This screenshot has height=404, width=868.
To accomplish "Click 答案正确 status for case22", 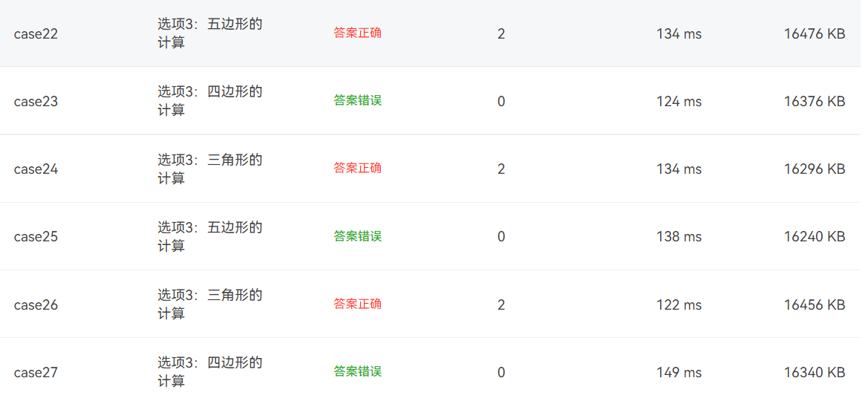I will [358, 33].
